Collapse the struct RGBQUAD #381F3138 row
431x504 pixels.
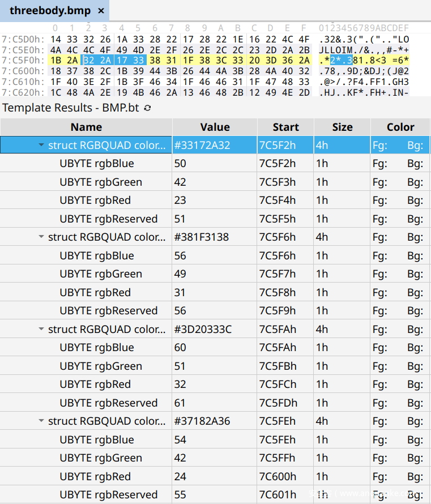tap(41, 237)
